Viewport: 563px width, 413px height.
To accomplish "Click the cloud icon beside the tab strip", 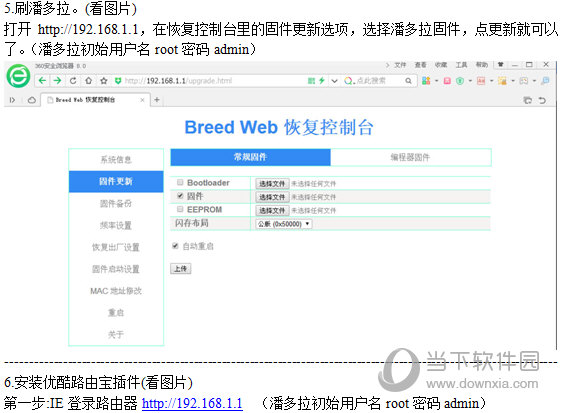I will [x=32, y=100].
